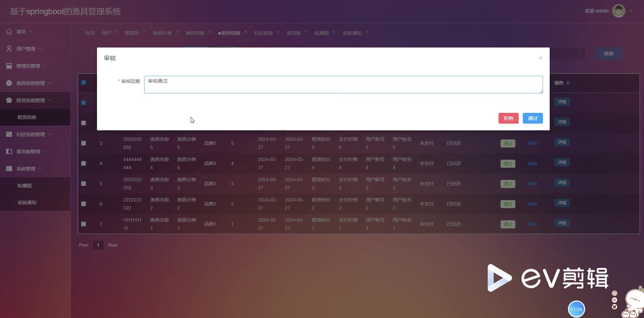Close the 审核 dialog with X
Screen dimensions: 644x318
pyautogui.click(x=540, y=58)
